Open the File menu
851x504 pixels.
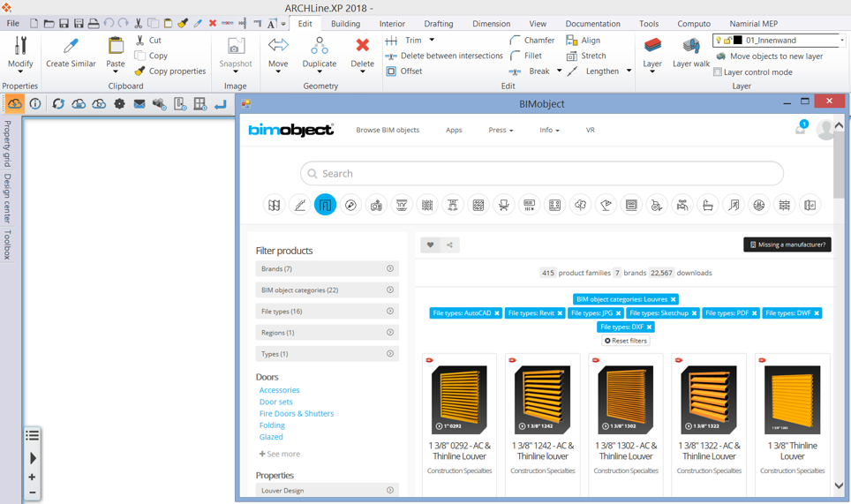[13, 24]
